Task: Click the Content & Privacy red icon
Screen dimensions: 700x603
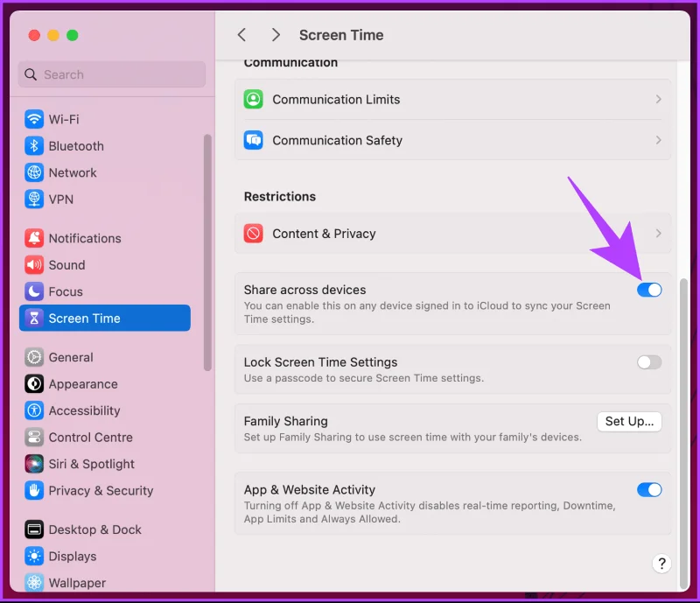Action: pos(253,234)
